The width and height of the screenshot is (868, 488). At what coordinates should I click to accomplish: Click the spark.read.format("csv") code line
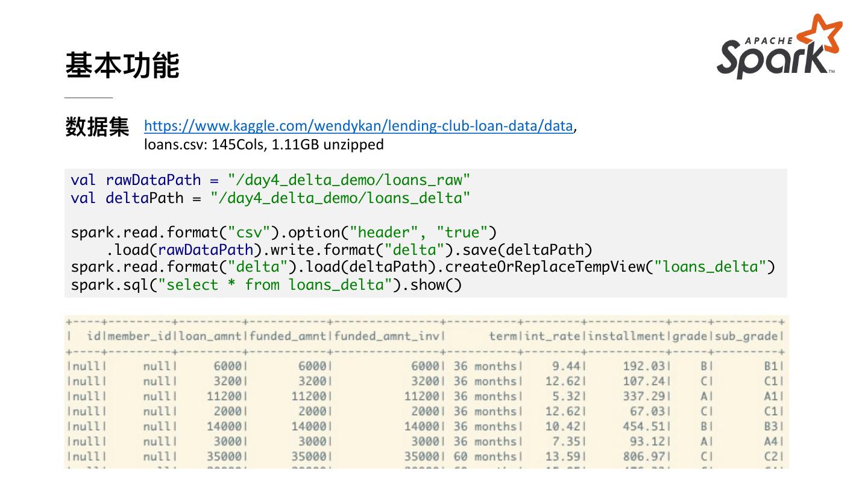283,233
